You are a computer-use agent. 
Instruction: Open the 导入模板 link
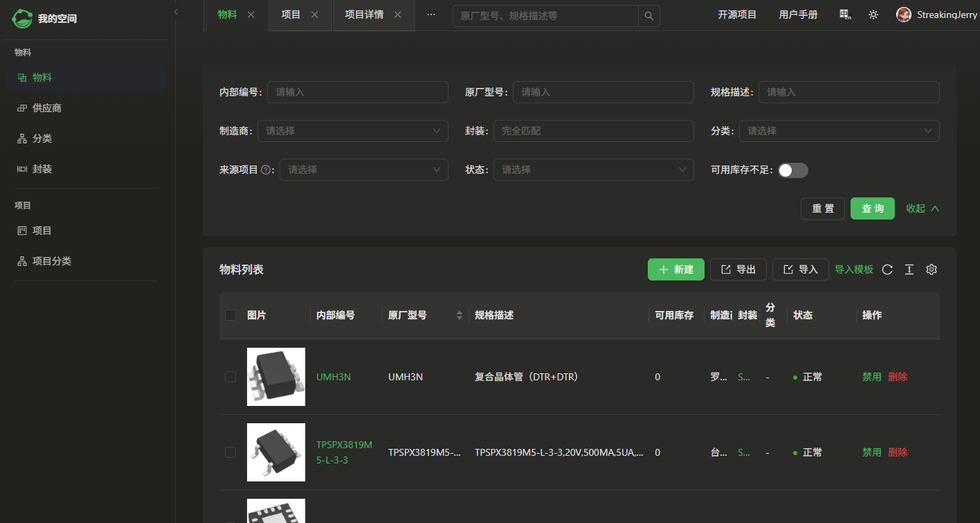tap(854, 269)
